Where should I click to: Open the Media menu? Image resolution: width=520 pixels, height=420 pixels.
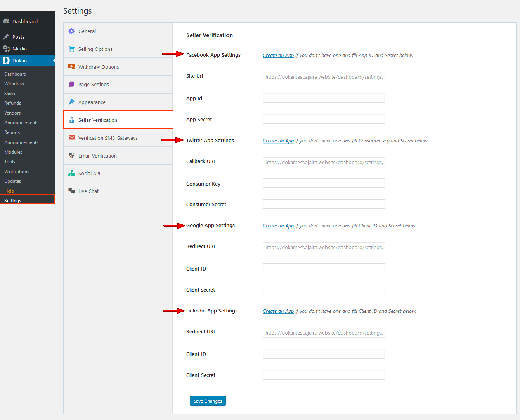28,49
